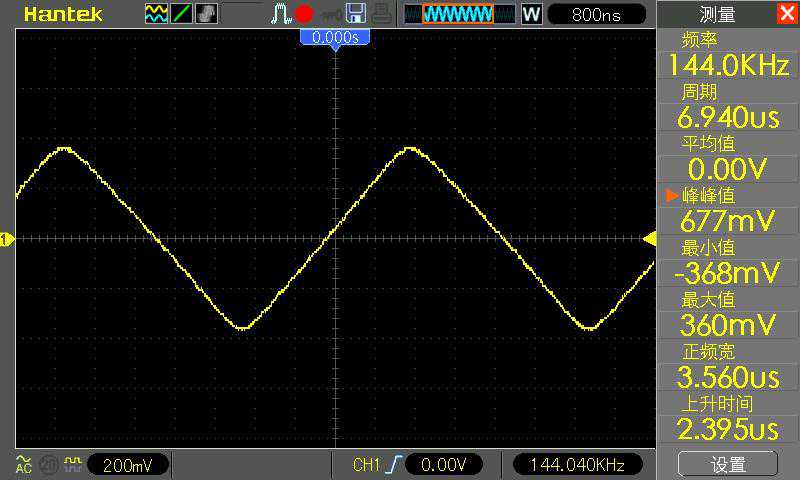Click the 0.000s horizontal trigger position marker
Screen dimensions: 800x480
click(336, 37)
